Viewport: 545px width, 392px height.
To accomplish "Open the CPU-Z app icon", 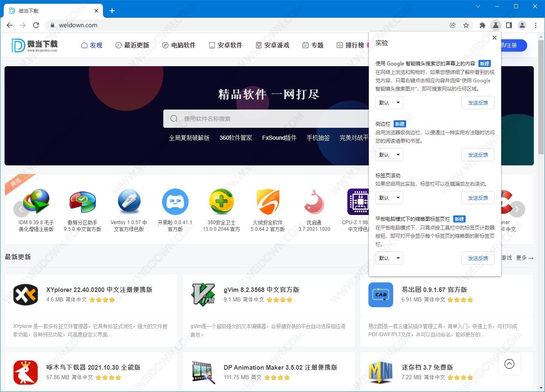I will coord(358,202).
